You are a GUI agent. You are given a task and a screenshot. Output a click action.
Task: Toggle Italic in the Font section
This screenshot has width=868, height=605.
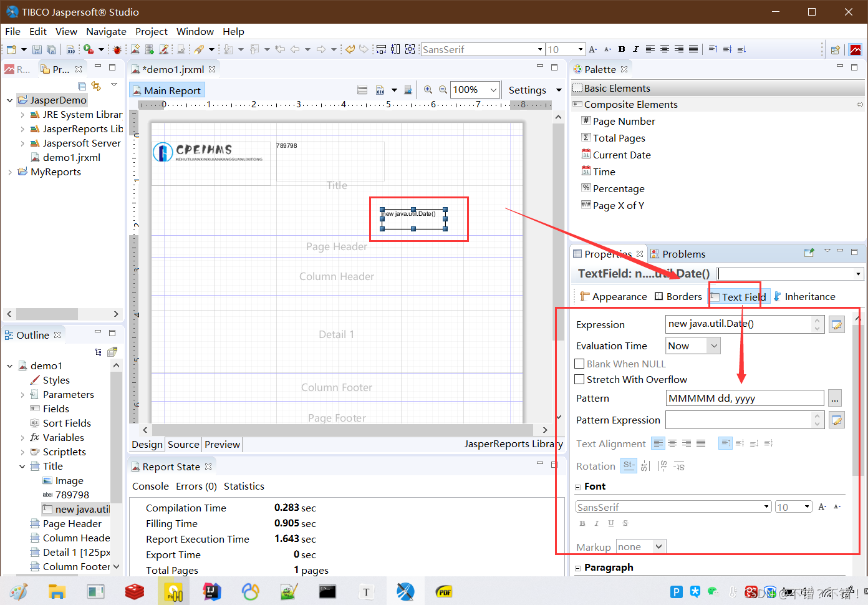tap(597, 523)
